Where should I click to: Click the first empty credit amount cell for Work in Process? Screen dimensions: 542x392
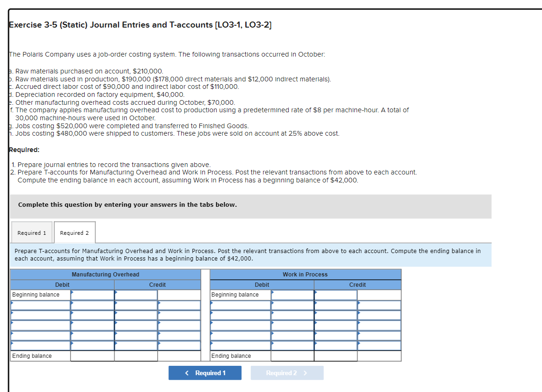[x=379, y=304]
